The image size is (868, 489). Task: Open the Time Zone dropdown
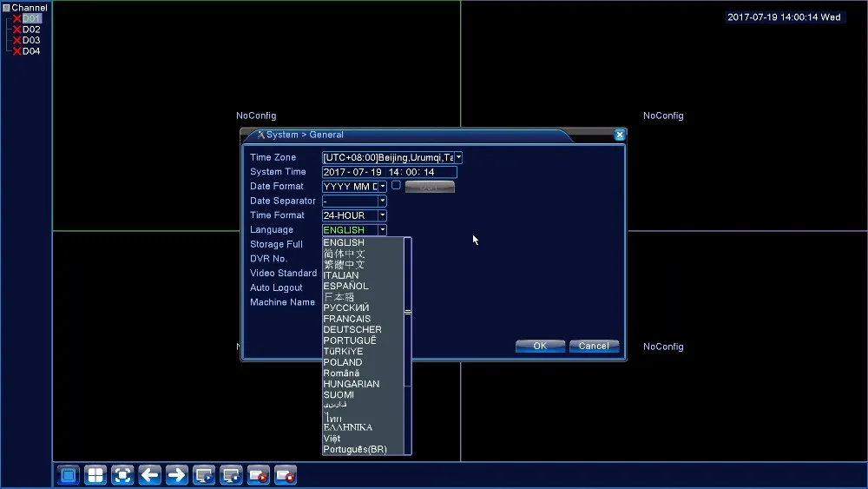458,157
